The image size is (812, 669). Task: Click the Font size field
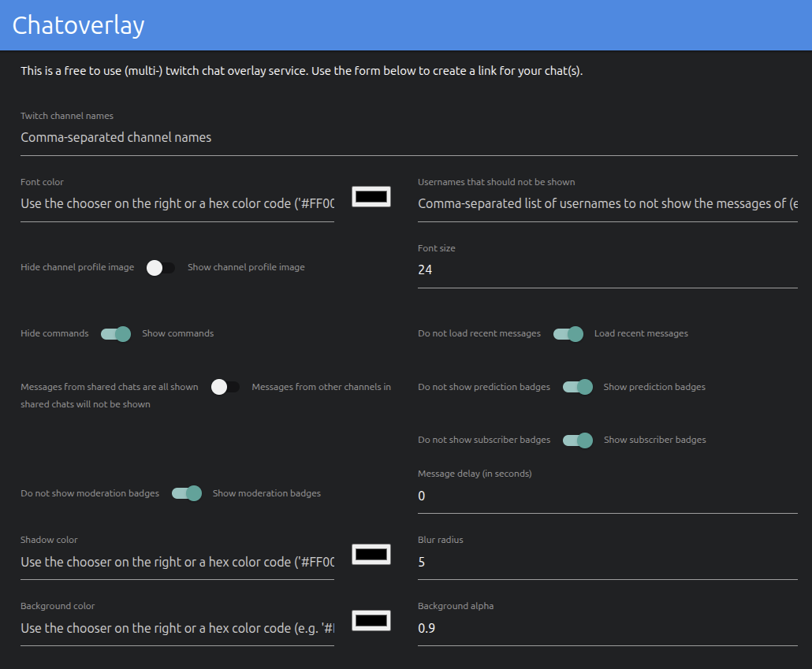point(607,269)
